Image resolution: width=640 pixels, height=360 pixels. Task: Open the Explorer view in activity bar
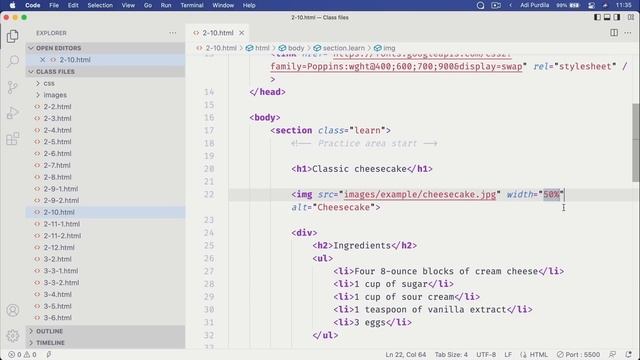(13, 37)
